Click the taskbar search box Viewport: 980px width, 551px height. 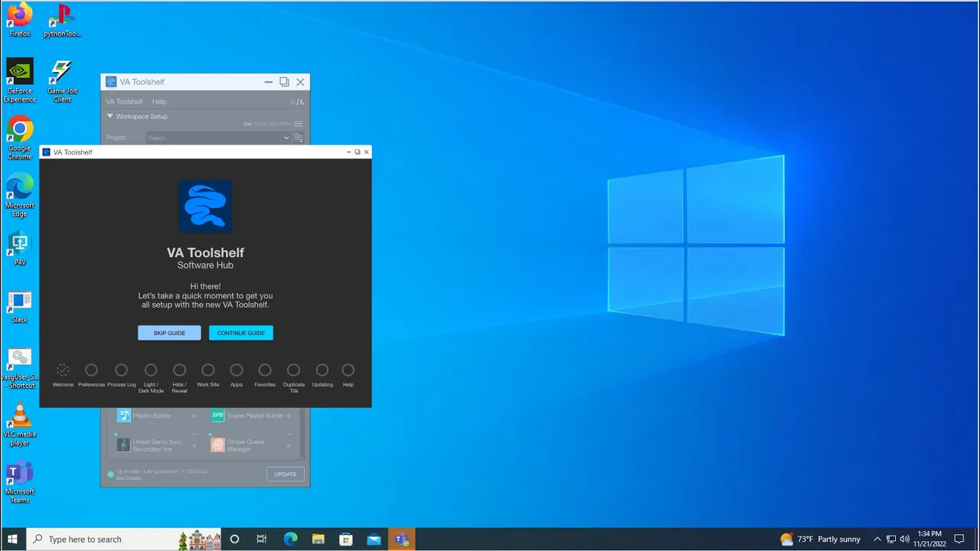coord(123,539)
